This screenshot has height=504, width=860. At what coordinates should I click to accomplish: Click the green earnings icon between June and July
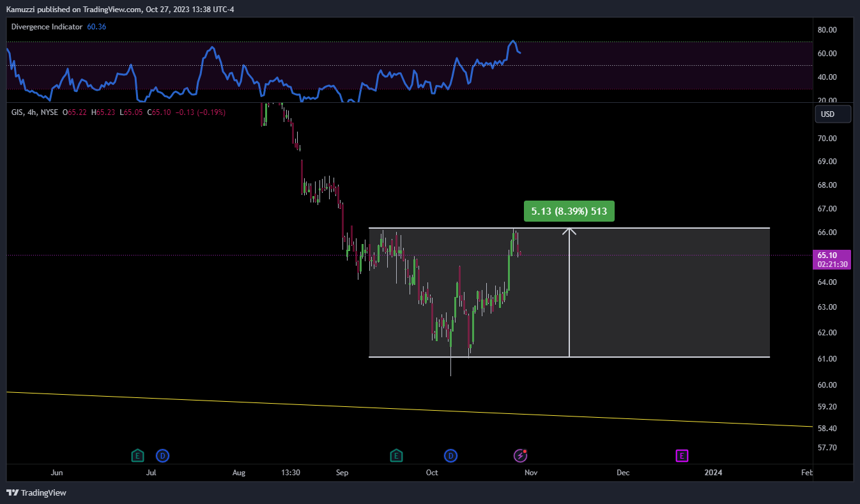(x=137, y=455)
